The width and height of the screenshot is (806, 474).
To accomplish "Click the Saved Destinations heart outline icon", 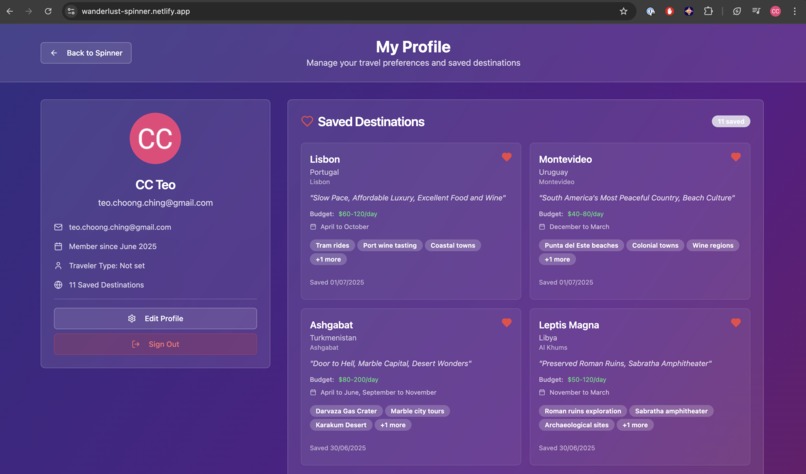I will (x=307, y=121).
